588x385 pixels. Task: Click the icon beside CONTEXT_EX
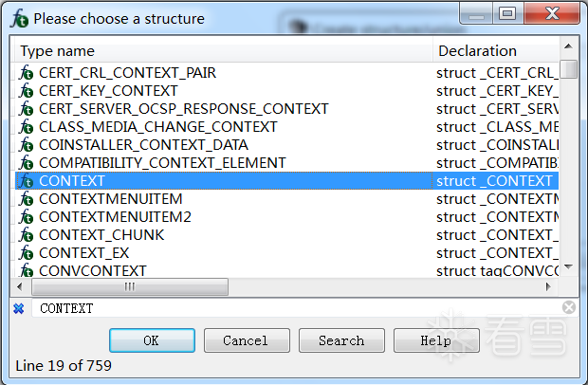[x=27, y=252]
